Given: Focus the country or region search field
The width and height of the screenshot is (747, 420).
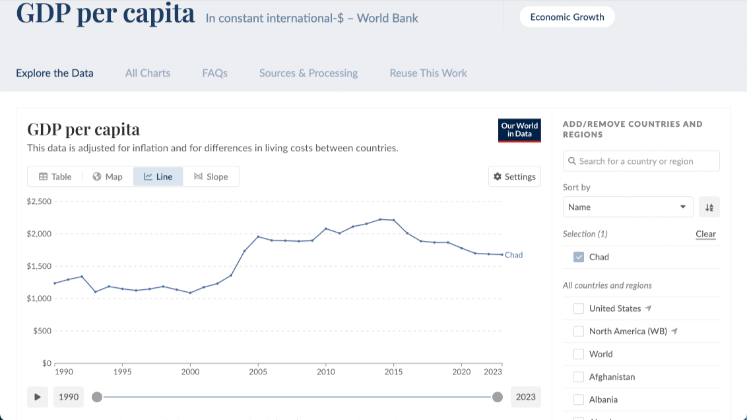Looking at the screenshot, I should [647, 161].
